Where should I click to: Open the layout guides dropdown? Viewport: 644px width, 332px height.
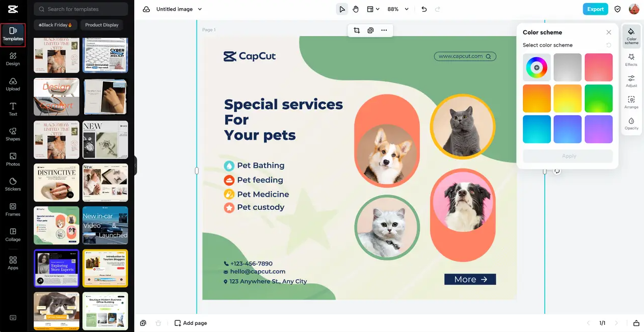(373, 9)
